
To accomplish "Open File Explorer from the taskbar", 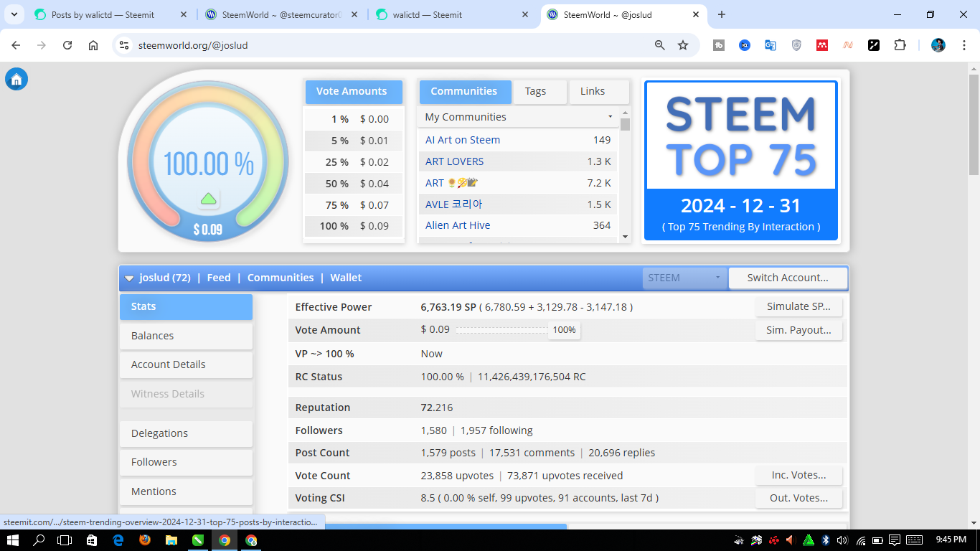I will [x=171, y=540].
